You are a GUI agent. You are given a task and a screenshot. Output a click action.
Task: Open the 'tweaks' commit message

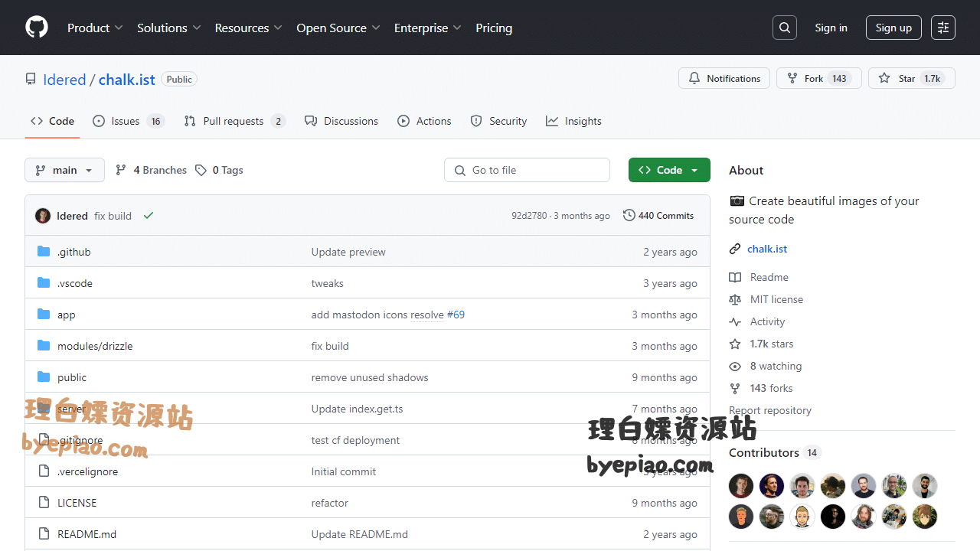pyautogui.click(x=328, y=283)
